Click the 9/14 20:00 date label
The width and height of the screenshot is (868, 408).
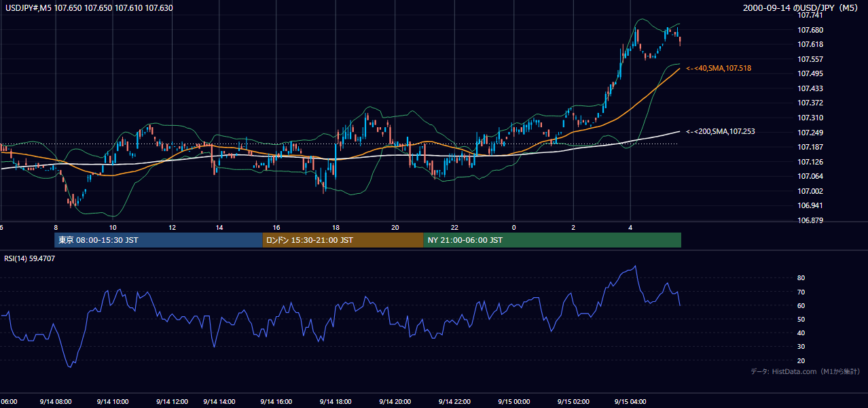[395, 401]
